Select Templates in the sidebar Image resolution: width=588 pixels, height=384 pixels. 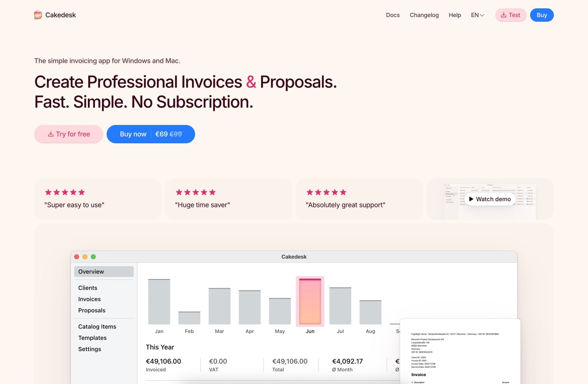pos(92,338)
